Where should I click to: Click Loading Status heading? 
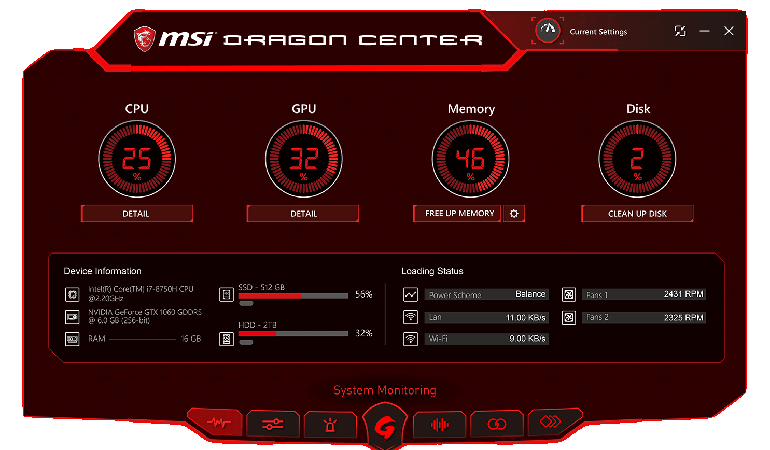point(432,271)
